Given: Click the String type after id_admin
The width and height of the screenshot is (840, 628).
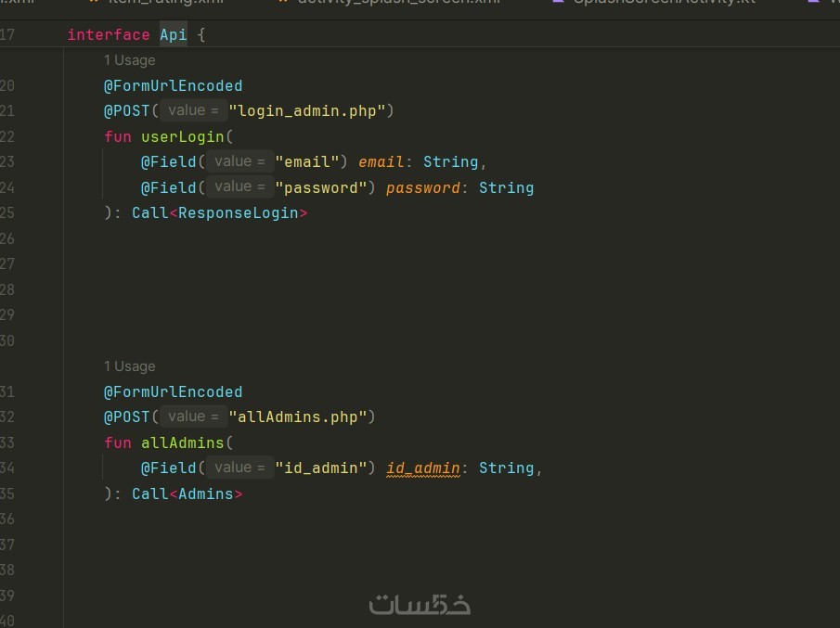Looking at the screenshot, I should point(506,468).
